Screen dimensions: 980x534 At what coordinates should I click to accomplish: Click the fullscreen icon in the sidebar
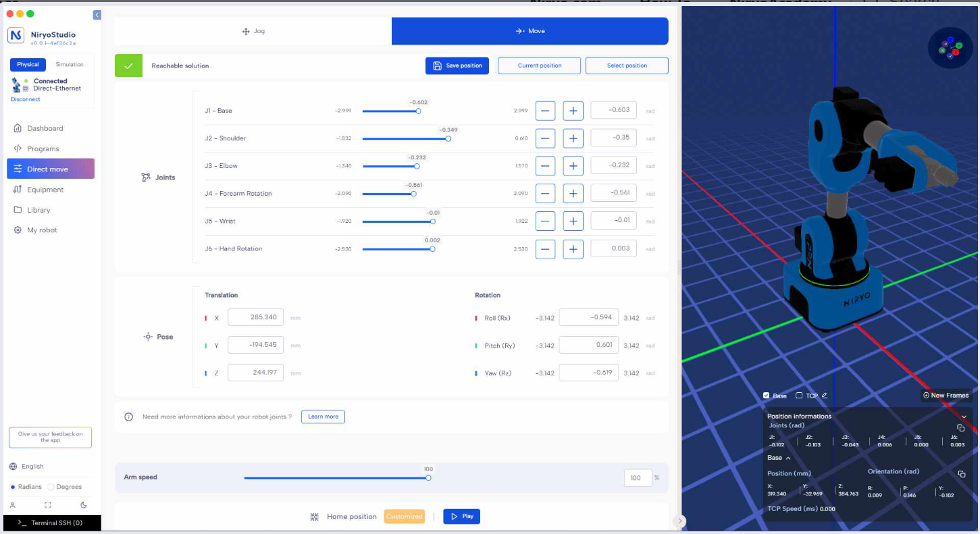tap(48, 505)
